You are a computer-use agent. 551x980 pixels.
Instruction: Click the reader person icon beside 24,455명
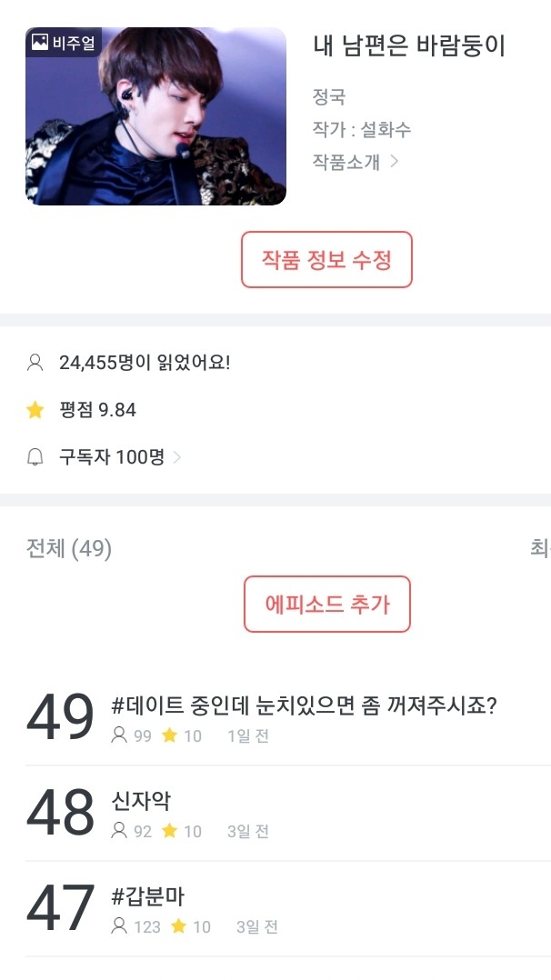tap(35, 363)
